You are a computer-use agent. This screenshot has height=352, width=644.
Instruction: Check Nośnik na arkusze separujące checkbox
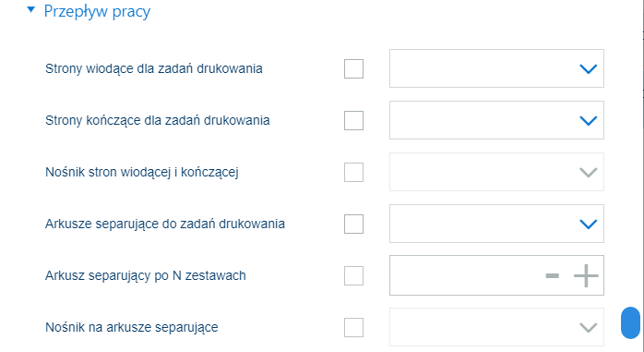point(353,327)
